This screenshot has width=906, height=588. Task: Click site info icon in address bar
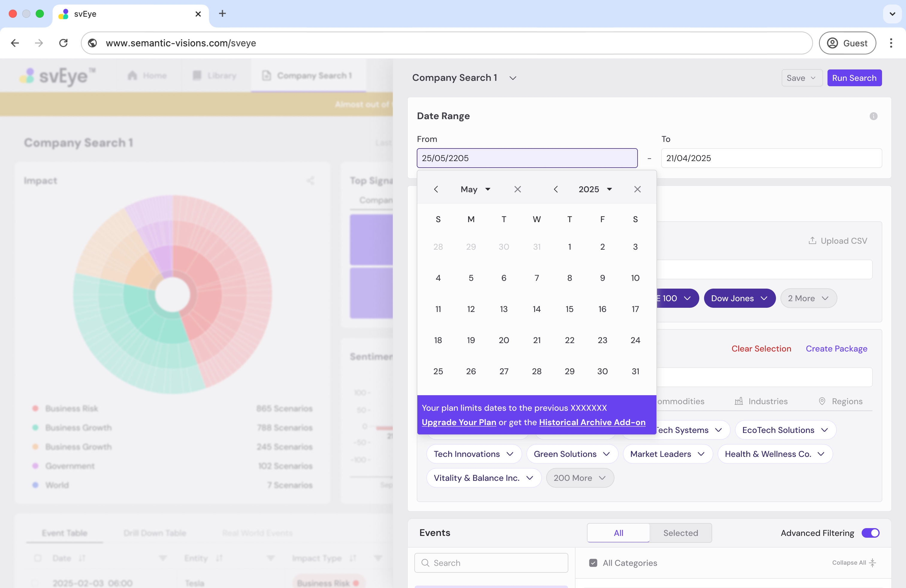(x=93, y=43)
